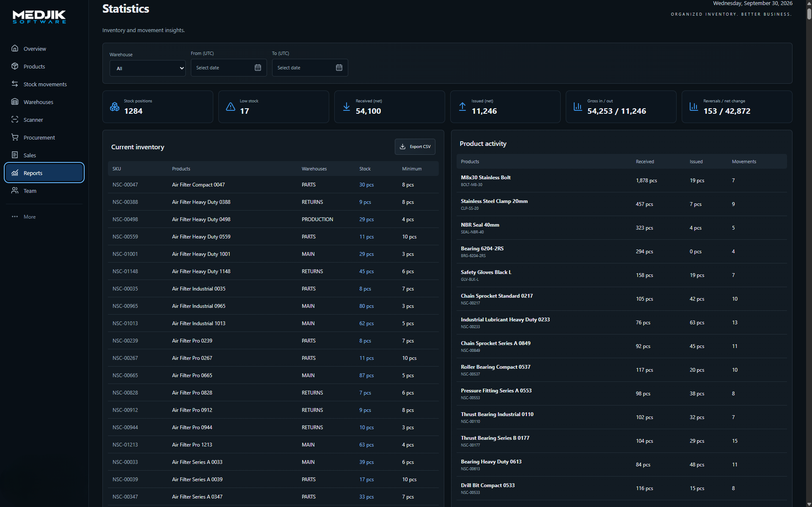
Task: Click Industrial Lubricant Heavy Duty 0233
Action: pyautogui.click(x=505, y=320)
